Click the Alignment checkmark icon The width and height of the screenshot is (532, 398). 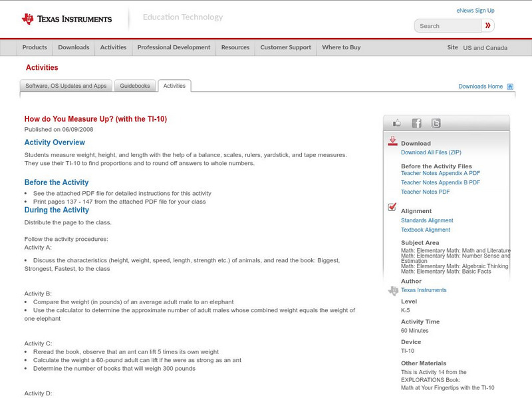pos(392,207)
